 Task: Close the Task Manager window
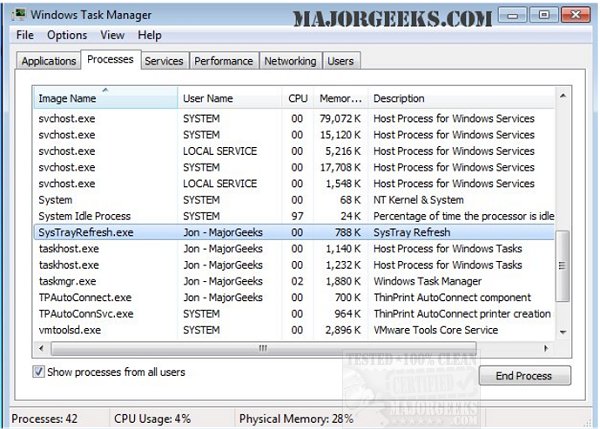pos(576,15)
